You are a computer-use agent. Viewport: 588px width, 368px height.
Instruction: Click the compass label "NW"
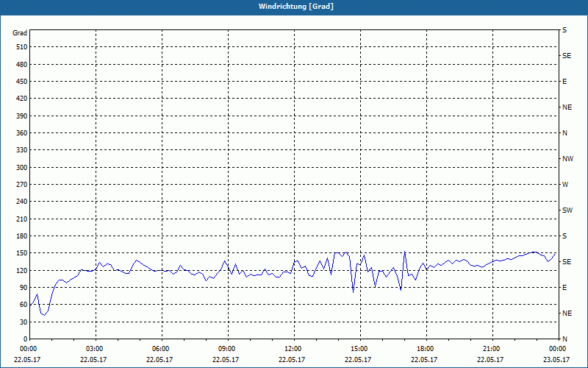coord(567,159)
